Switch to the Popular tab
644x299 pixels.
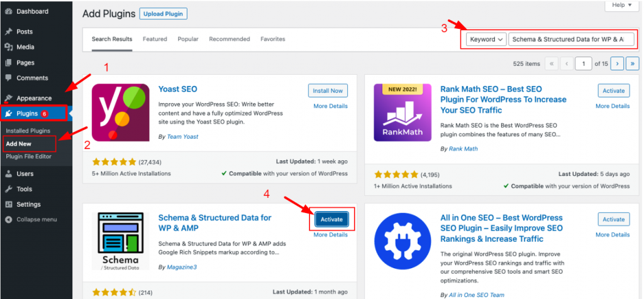[x=187, y=40]
